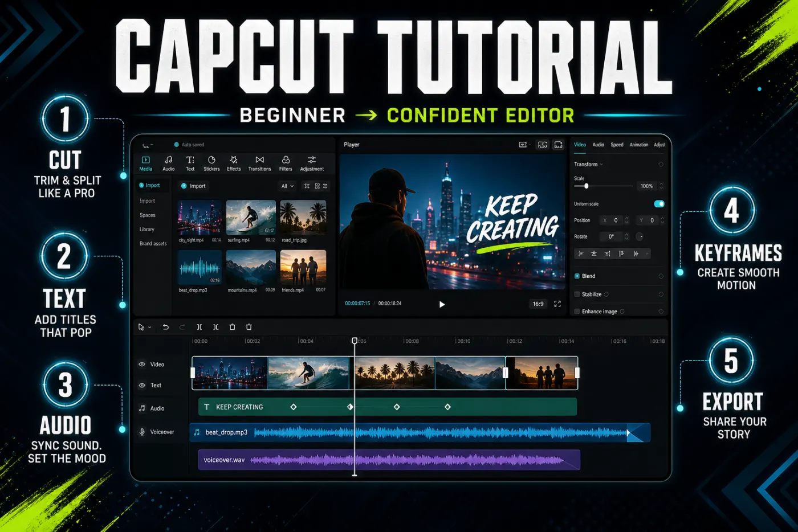Collapse the Transform section chevron
The height and width of the screenshot is (532, 798).
tap(601, 165)
